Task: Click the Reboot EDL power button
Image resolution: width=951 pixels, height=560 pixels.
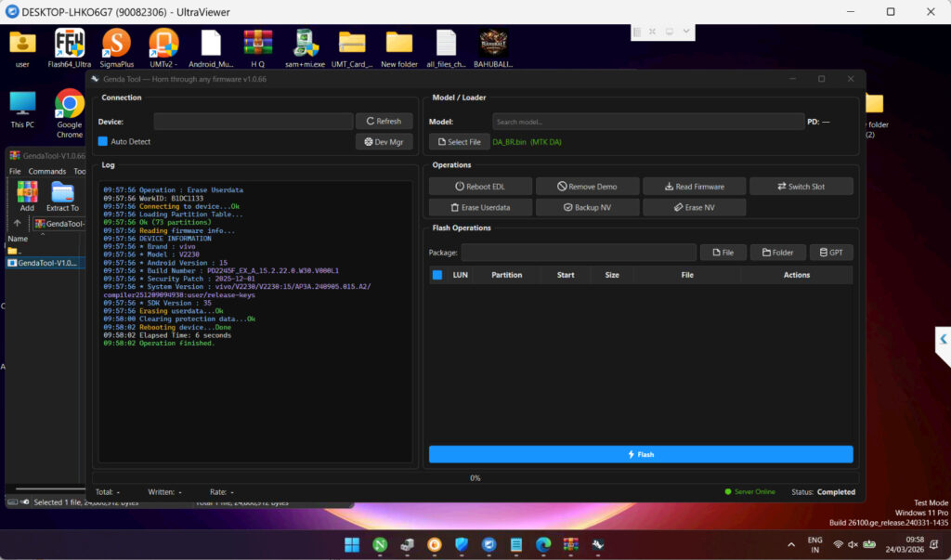Action: [x=480, y=187]
